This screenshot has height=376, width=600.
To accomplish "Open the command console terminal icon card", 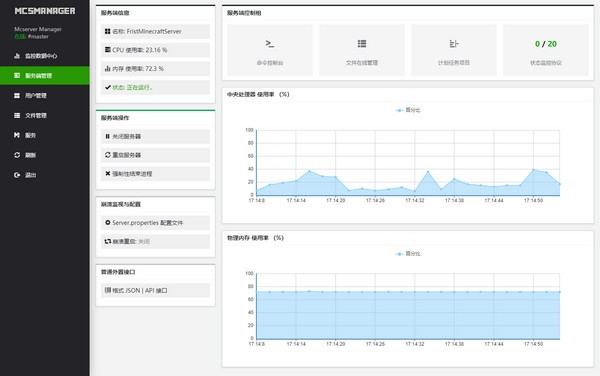I will coord(270,50).
